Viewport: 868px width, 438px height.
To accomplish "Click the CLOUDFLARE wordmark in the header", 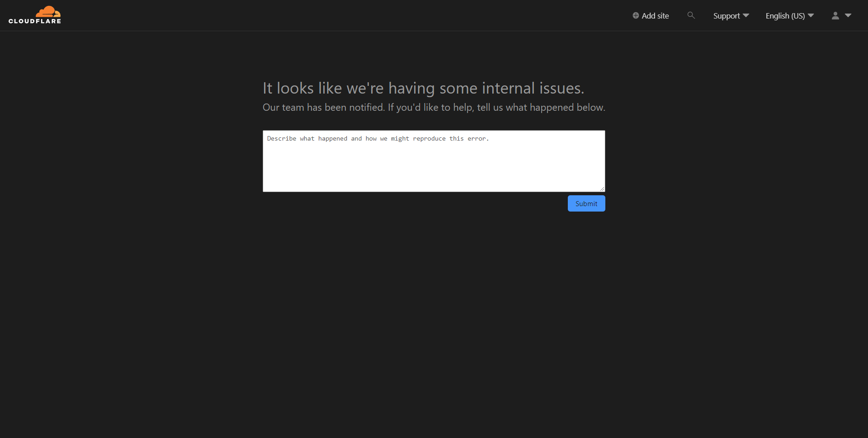I will click(35, 21).
